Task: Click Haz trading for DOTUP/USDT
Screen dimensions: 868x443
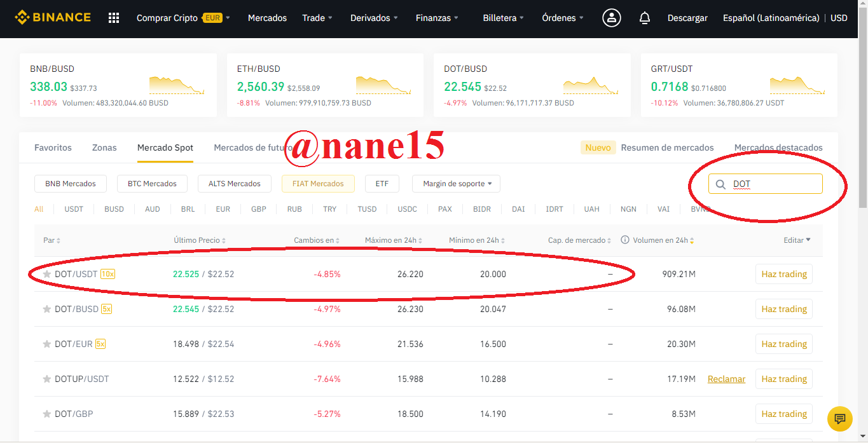Action: [x=784, y=379]
